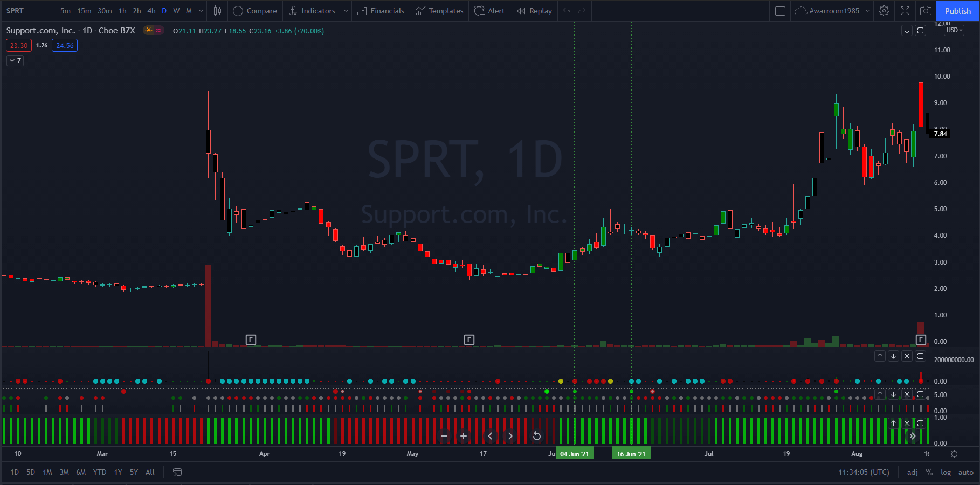Expand the timeframe interval dropdown

[201, 11]
